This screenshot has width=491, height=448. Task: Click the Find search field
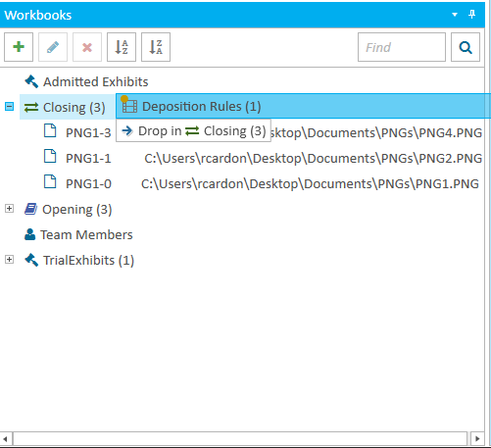coord(402,47)
